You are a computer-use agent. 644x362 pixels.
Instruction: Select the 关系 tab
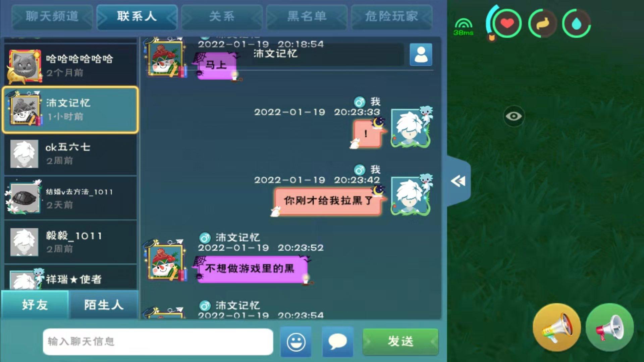tap(222, 16)
